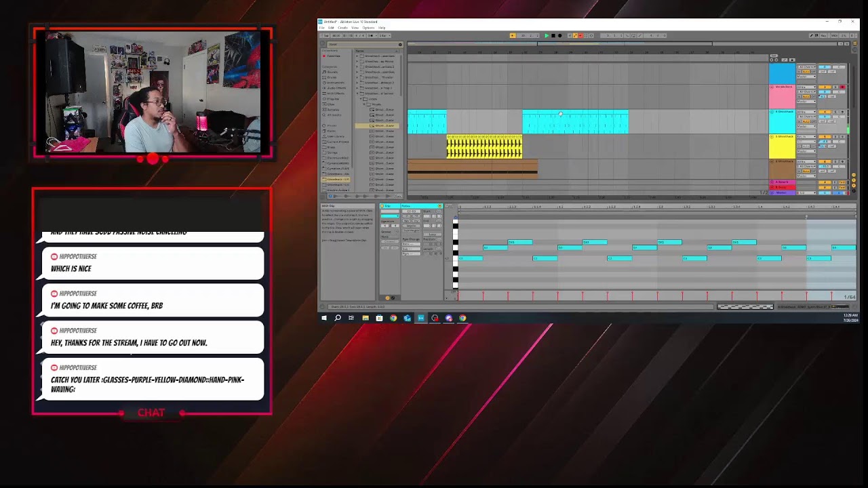Open File Explorer from taskbar
Screen dimensions: 868x488
(x=365, y=318)
